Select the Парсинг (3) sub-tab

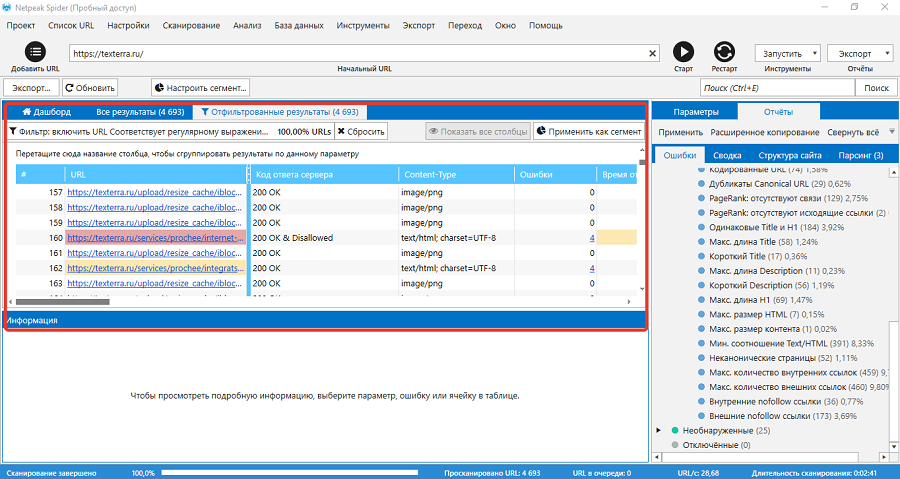coord(860,155)
